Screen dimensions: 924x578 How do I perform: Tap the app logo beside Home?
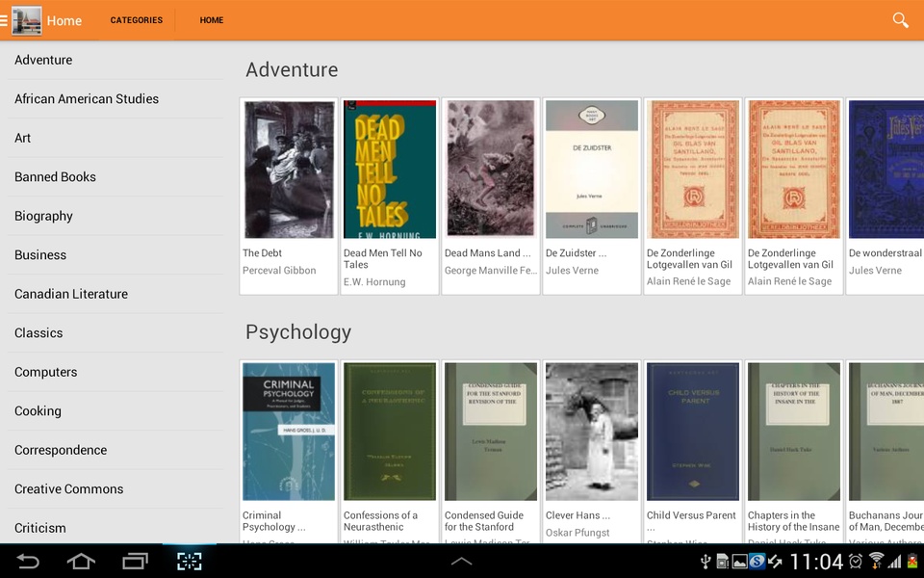coord(27,20)
